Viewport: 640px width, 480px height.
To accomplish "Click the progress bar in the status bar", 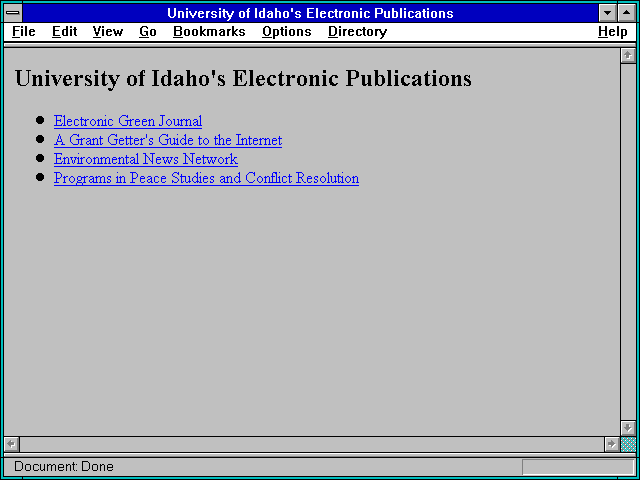I will point(578,467).
